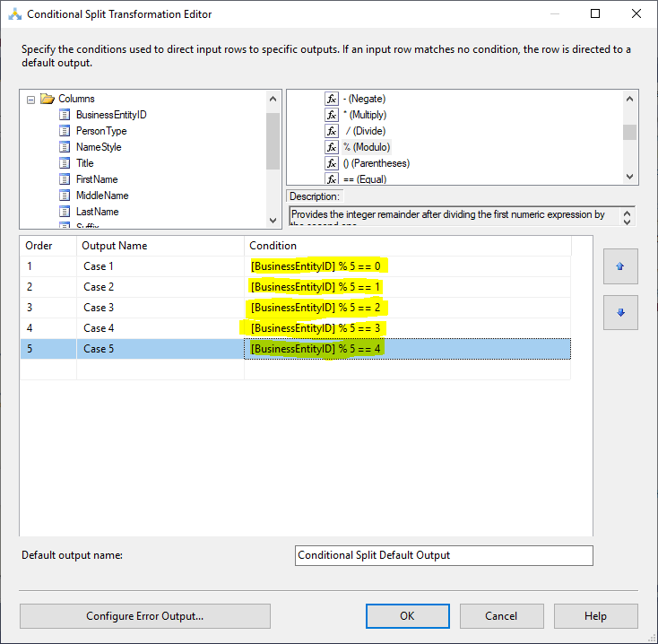The image size is (658, 644).
Task: Click the Conditional Split editor title icon
Action: [x=15, y=14]
